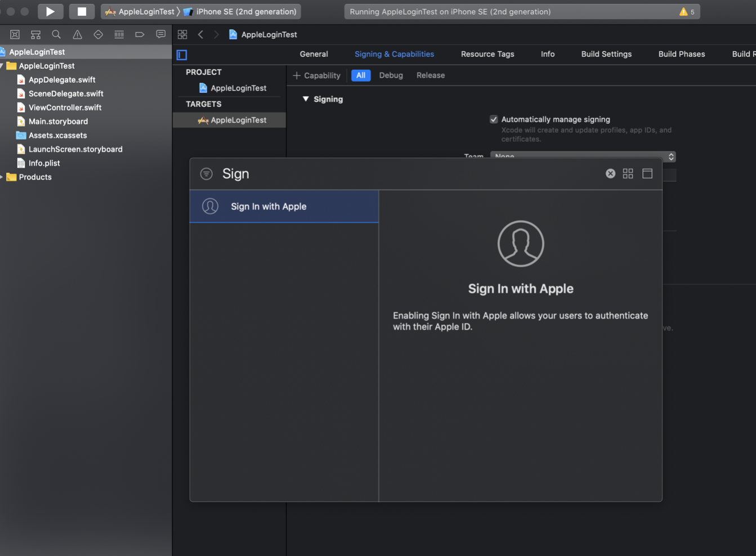Select the All configuration filter
The height and width of the screenshot is (556, 756).
click(361, 75)
